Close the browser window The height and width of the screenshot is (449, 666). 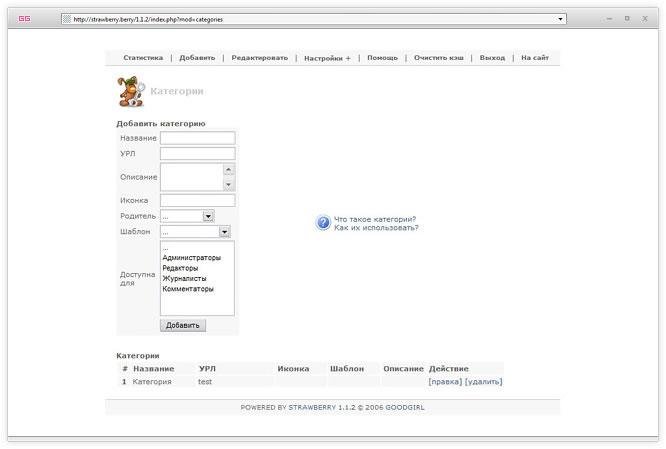[x=645, y=19]
